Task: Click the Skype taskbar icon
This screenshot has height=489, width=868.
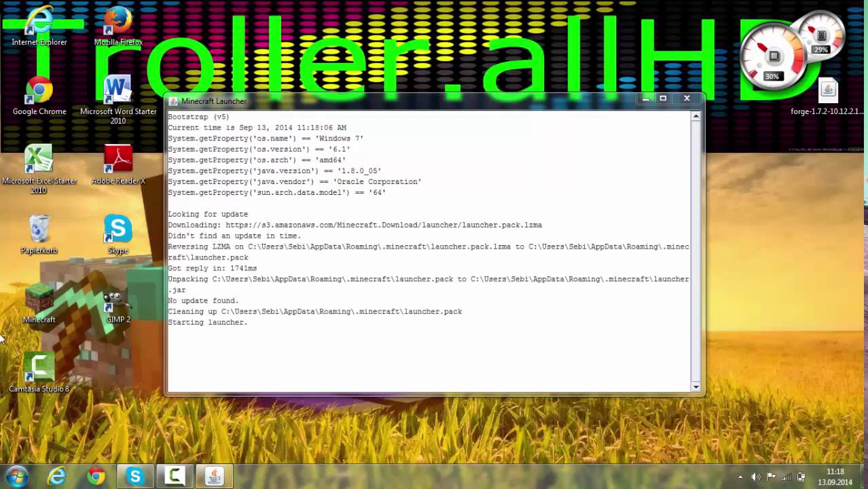Action: [x=135, y=476]
